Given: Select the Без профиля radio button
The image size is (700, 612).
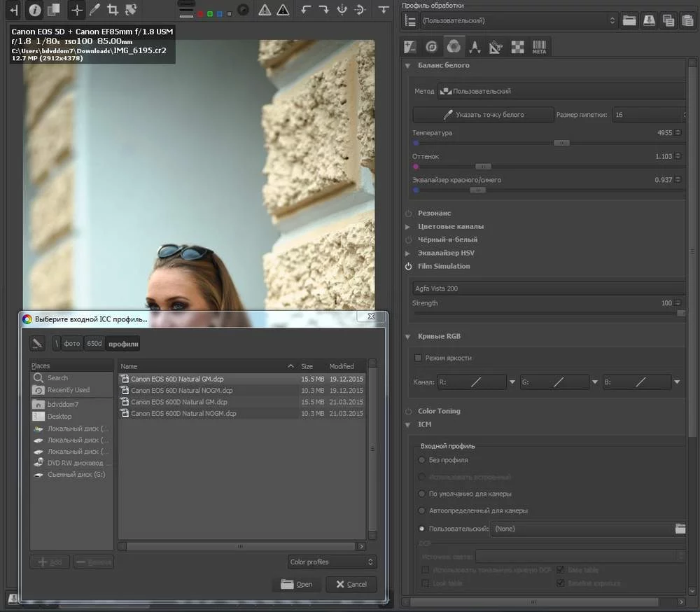Looking at the screenshot, I should coord(421,460).
